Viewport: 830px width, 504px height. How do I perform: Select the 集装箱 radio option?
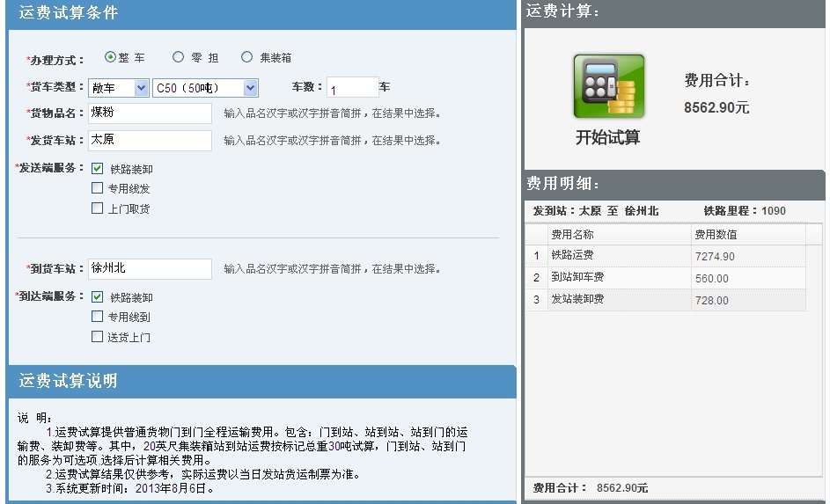tap(246, 56)
